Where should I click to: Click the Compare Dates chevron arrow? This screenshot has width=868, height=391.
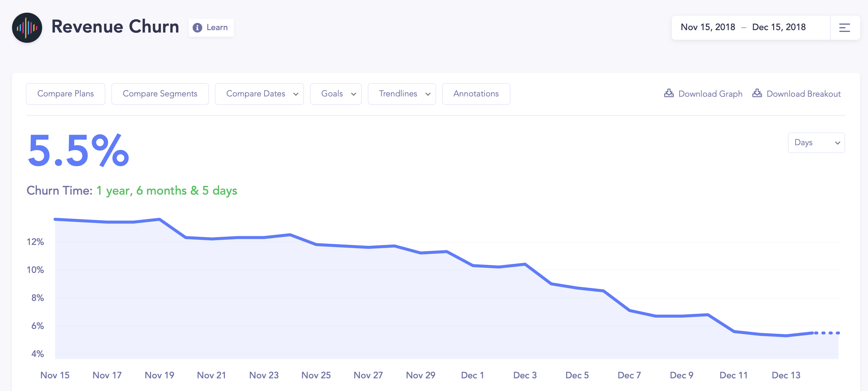(296, 94)
